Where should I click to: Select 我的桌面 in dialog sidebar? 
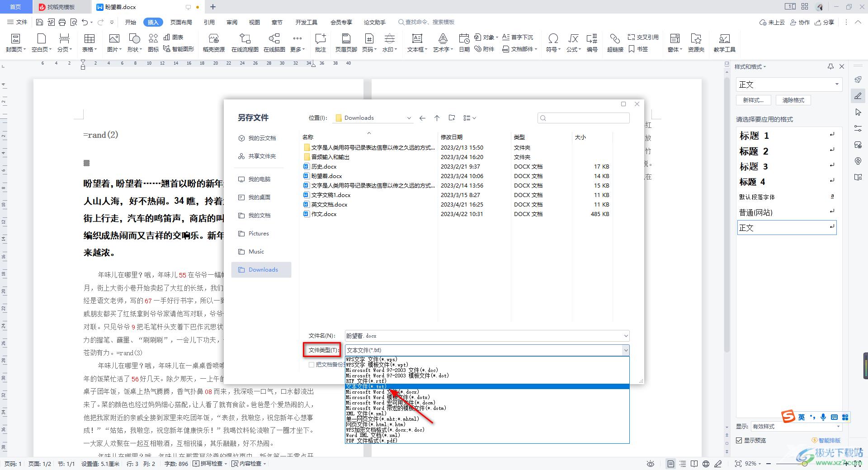coord(255,197)
